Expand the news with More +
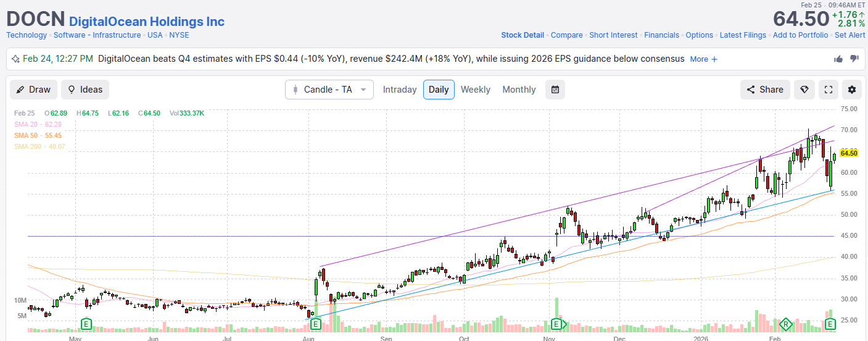Image resolution: width=868 pixels, height=341 pixels. pos(704,59)
